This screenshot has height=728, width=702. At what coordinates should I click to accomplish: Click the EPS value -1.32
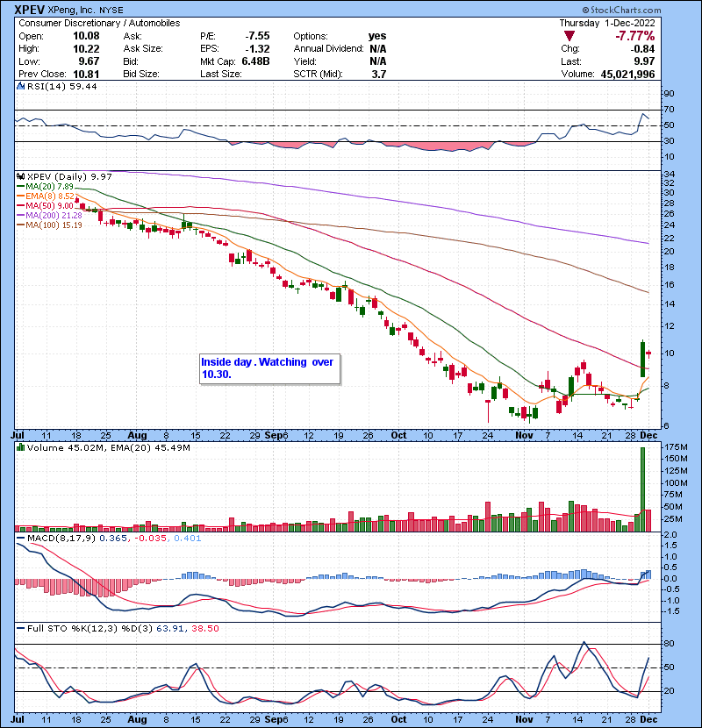257,49
